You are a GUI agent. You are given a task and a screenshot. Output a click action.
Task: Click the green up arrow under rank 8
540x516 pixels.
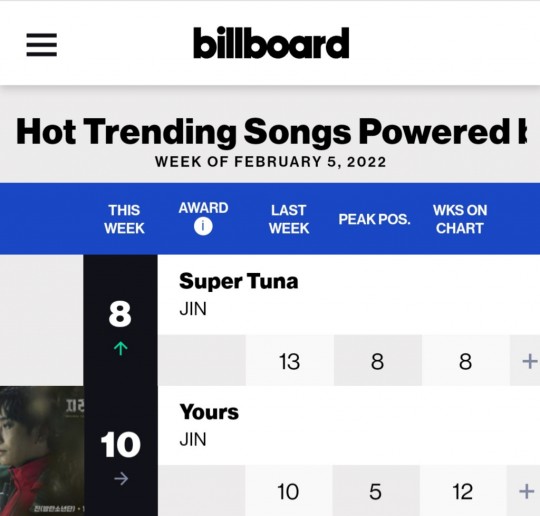(121, 348)
